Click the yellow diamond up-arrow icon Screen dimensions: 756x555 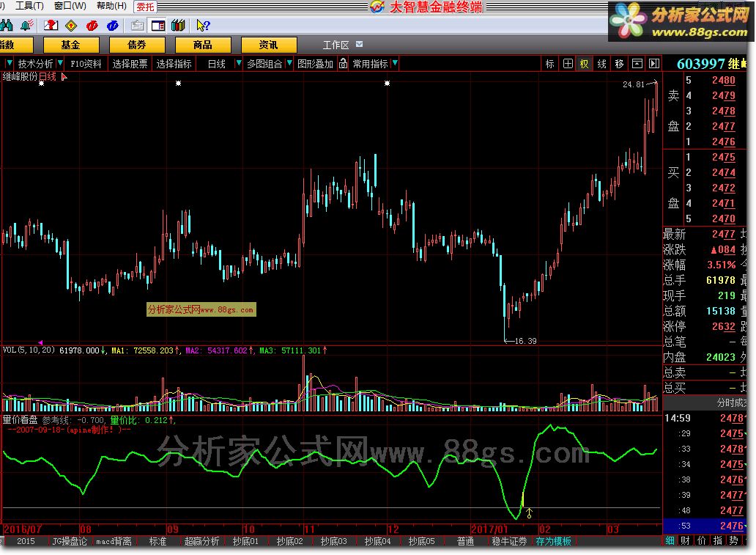(71, 25)
